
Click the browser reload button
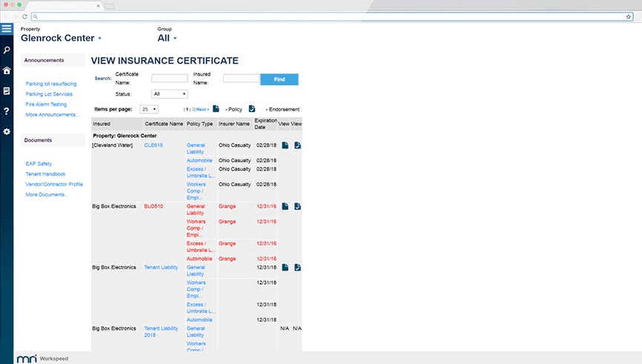coord(24,16)
